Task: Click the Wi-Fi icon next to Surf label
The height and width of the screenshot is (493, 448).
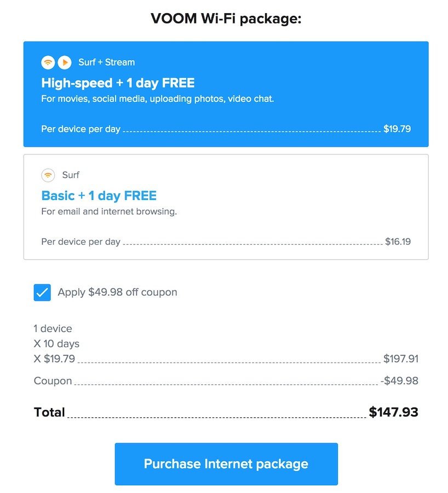Action: pyautogui.click(x=48, y=175)
